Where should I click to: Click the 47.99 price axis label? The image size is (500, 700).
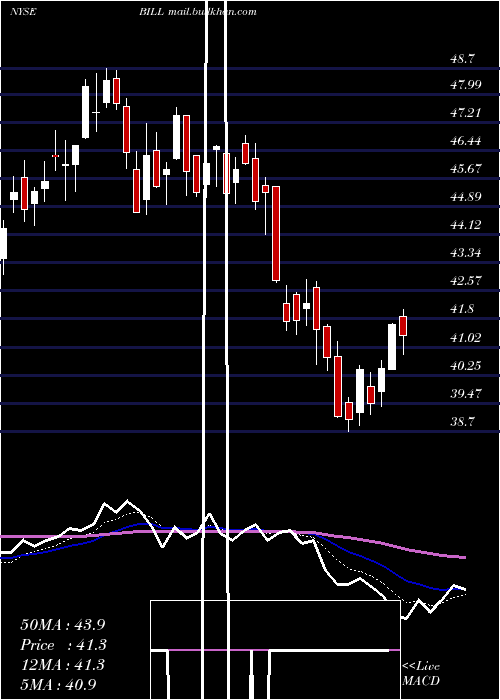click(x=466, y=84)
